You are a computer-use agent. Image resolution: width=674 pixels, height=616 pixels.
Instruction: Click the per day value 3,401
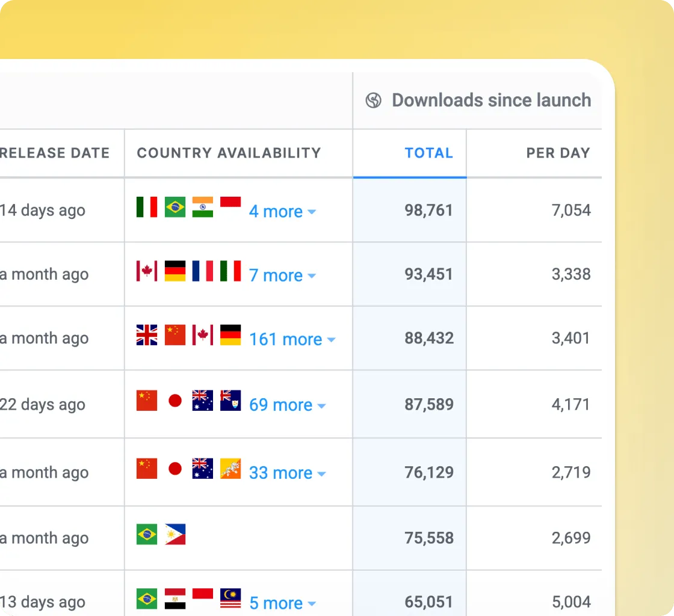tap(571, 339)
